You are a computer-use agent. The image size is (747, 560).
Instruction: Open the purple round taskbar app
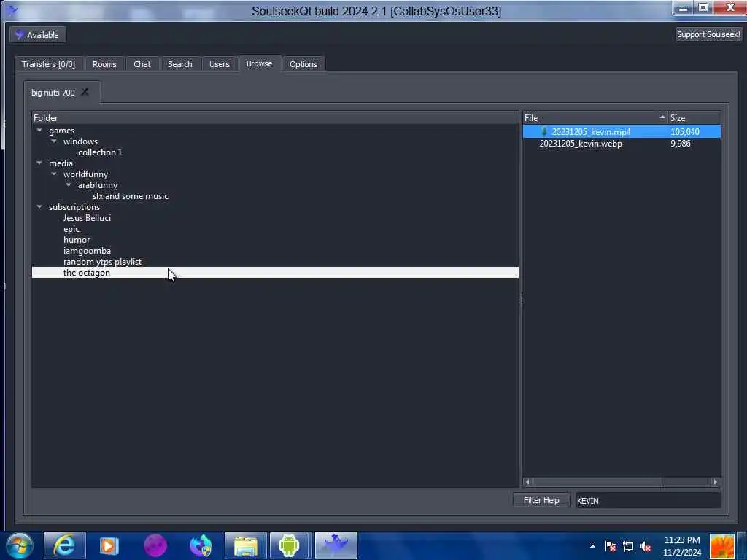(155, 545)
